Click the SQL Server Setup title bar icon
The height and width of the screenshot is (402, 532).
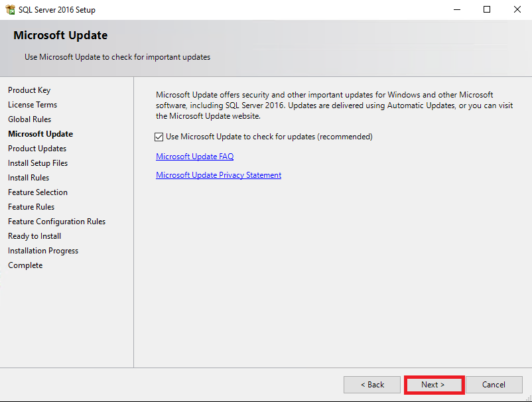point(10,9)
